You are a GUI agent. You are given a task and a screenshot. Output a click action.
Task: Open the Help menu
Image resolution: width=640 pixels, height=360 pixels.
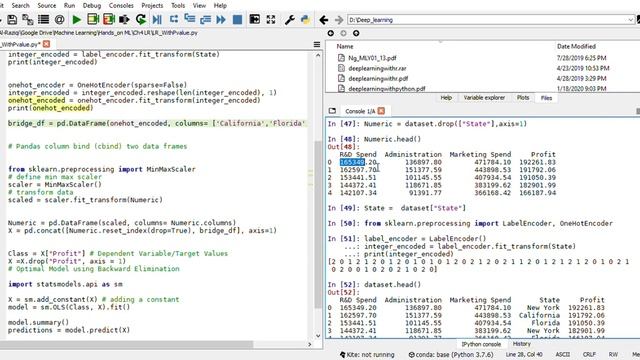[x=220, y=5]
